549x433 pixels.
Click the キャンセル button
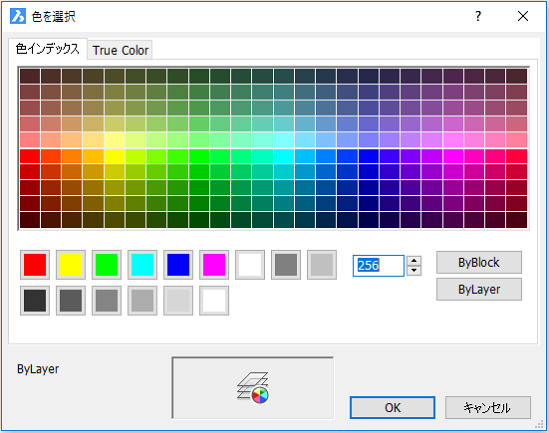point(488,407)
